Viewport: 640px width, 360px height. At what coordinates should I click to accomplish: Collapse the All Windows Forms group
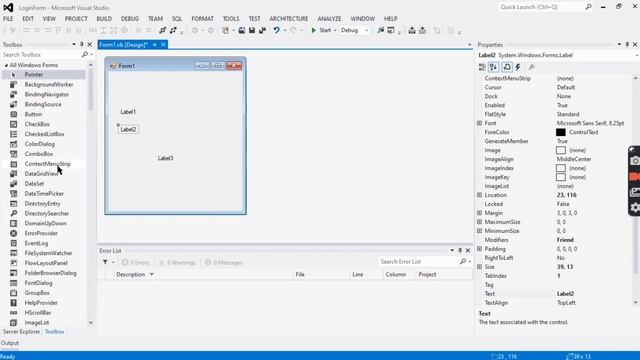tap(6, 65)
